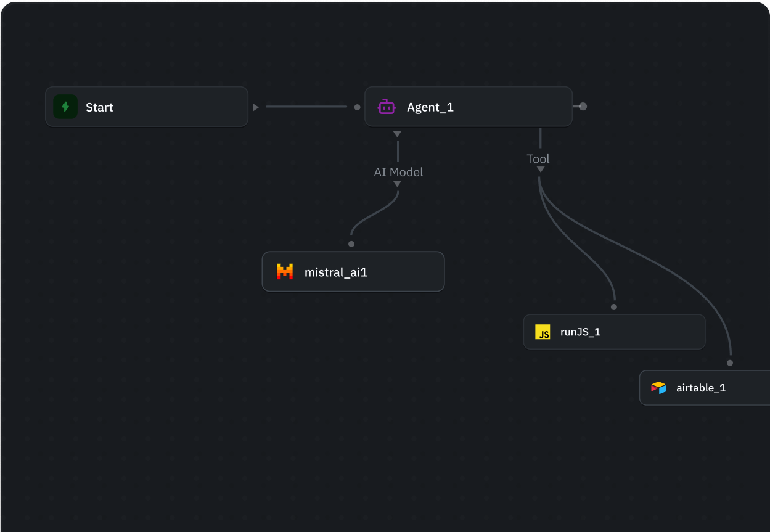Viewport: 770px width, 532px height.
Task: Click the airtable_1 label text
Action: [x=701, y=388]
